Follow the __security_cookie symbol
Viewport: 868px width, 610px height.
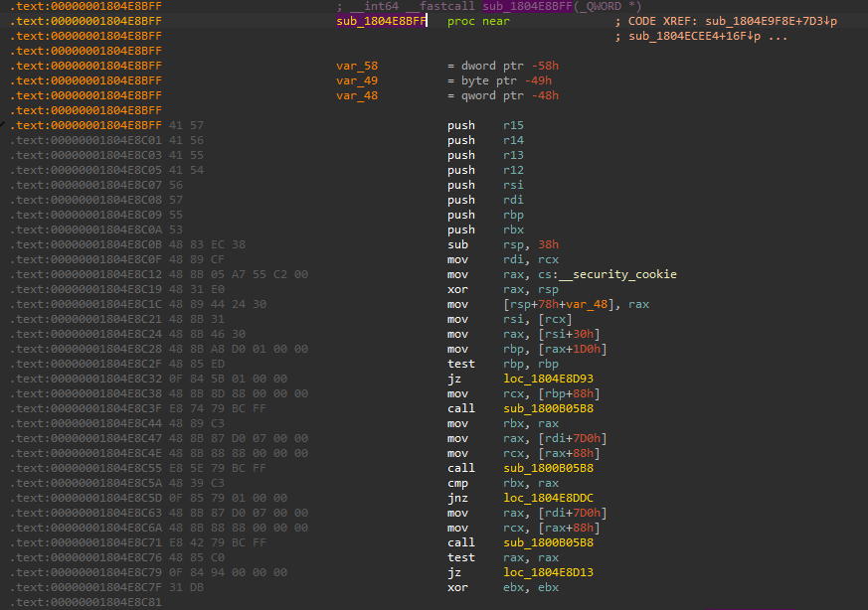(617, 274)
